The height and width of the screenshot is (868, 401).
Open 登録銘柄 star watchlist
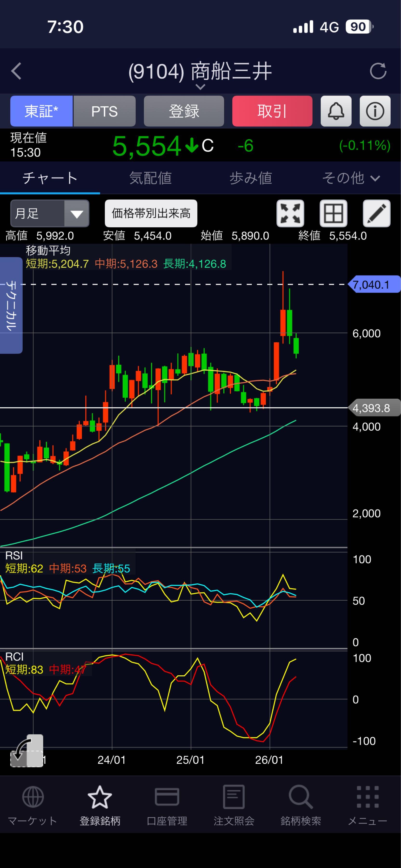pyautogui.click(x=100, y=805)
